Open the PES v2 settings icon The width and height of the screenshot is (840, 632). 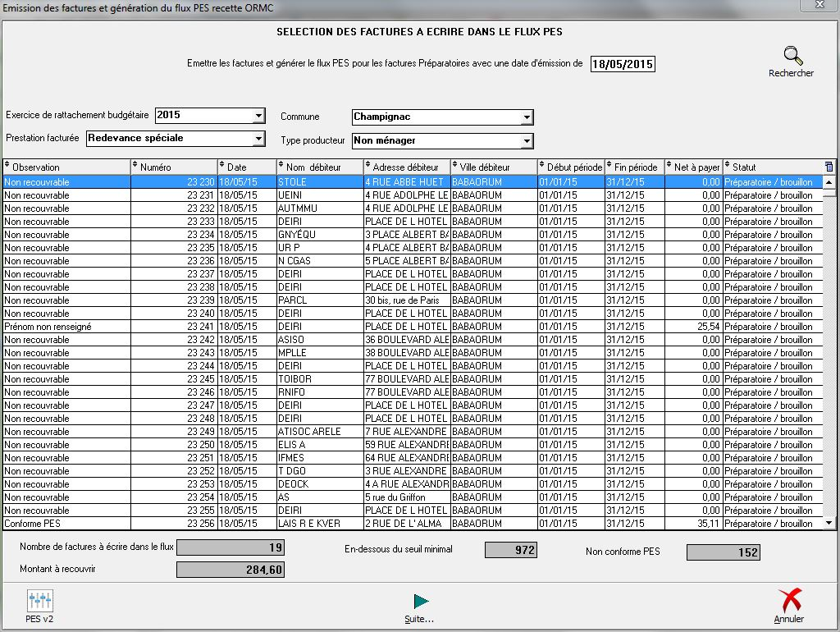point(39,601)
